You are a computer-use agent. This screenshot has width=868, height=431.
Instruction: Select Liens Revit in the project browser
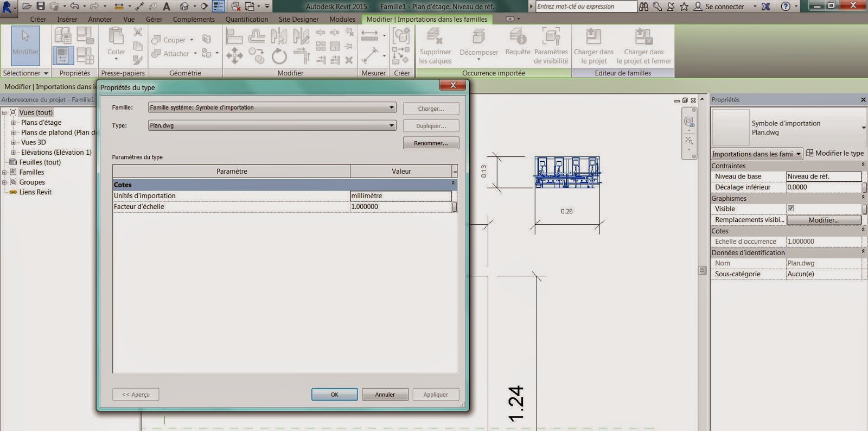35,192
